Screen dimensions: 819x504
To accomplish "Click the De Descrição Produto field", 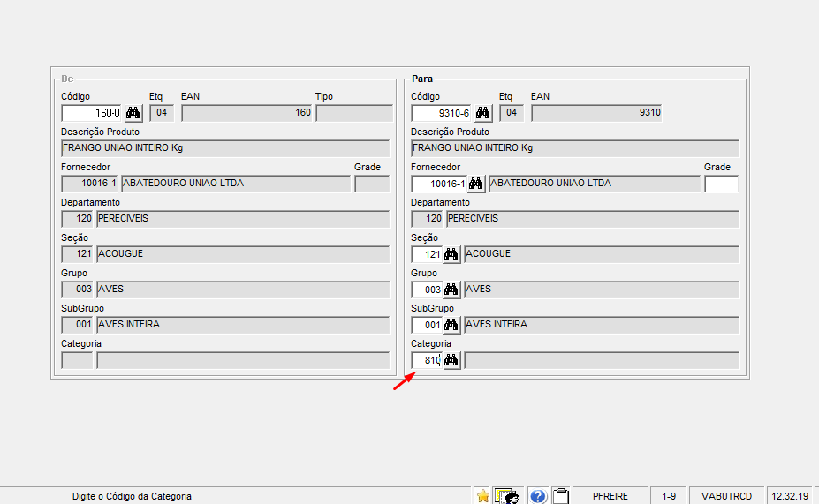I will [x=225, y=148].
